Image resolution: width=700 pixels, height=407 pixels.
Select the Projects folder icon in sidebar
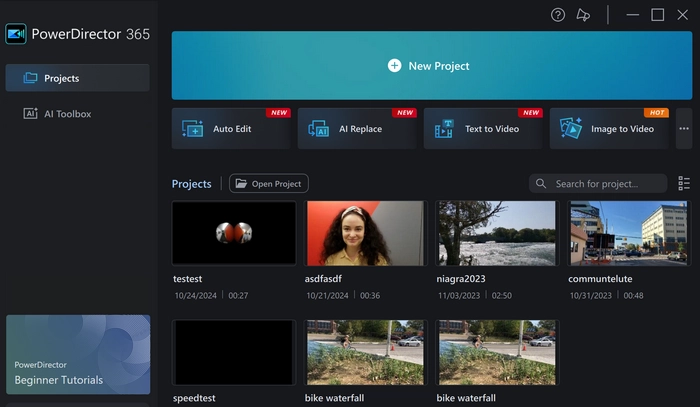(x=30, y=78)
